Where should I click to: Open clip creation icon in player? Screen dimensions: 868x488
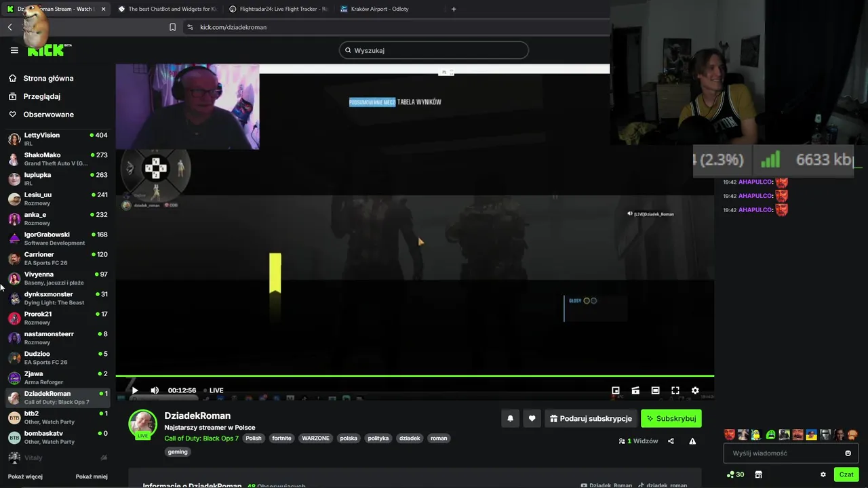coord(635,390)
